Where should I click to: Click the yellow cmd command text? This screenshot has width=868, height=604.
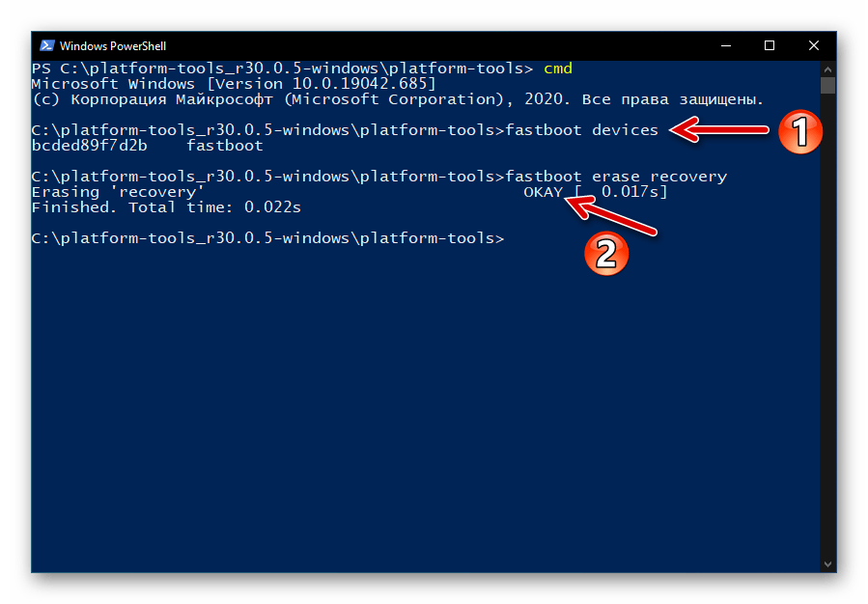tap(558, 69)
